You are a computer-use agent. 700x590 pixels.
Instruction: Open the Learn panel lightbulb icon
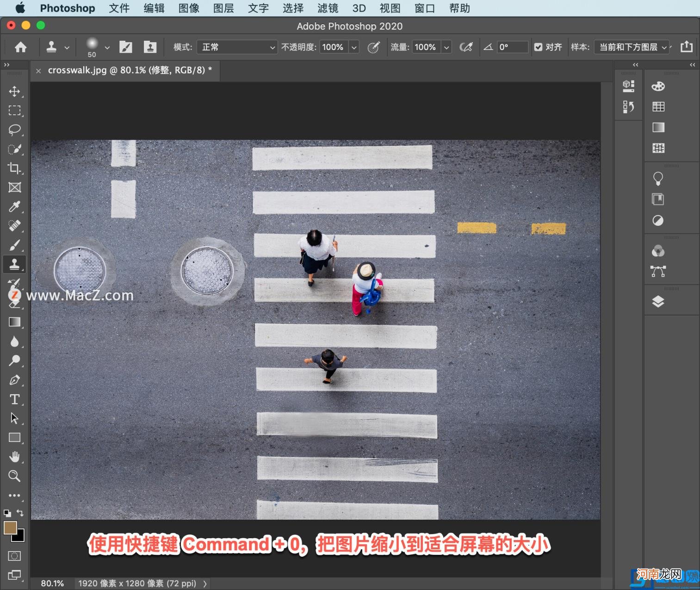658,179
